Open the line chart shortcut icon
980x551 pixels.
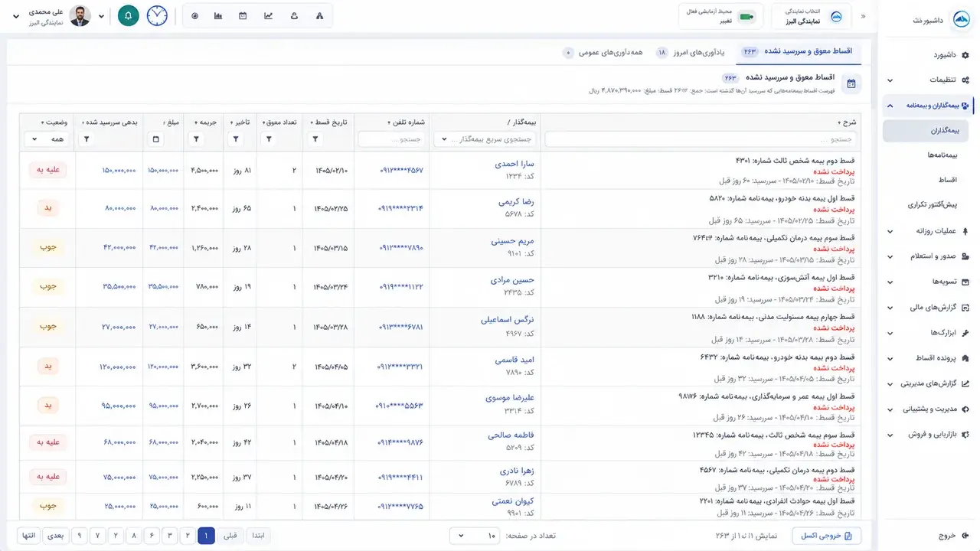(x=268, y=15)
